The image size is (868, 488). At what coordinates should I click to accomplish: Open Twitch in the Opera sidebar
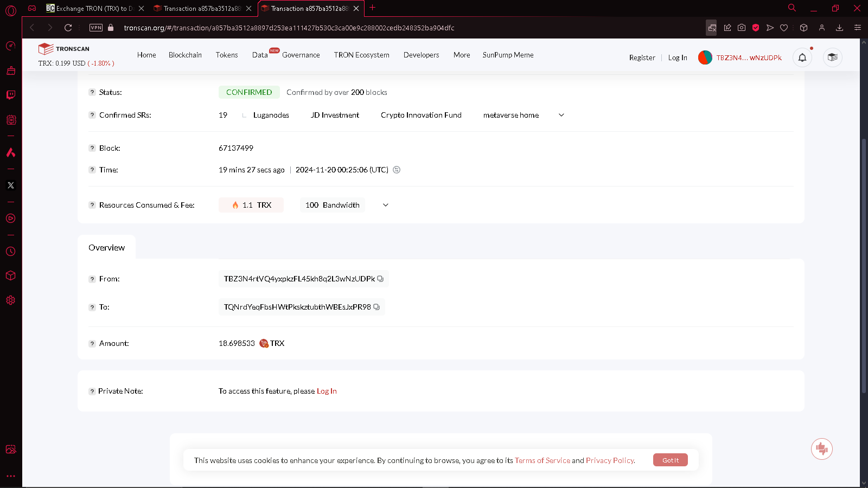(x=10, y=95)
